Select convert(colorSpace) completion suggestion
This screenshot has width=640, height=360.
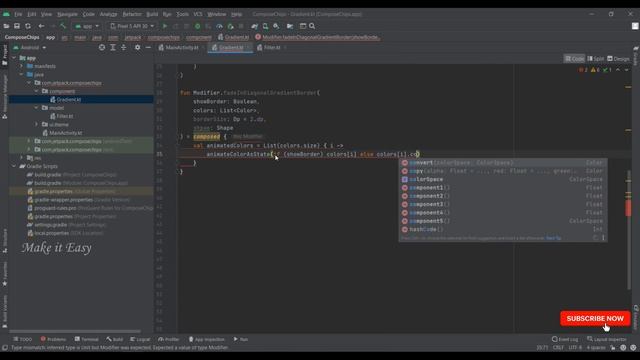click(x=503, y=163)
